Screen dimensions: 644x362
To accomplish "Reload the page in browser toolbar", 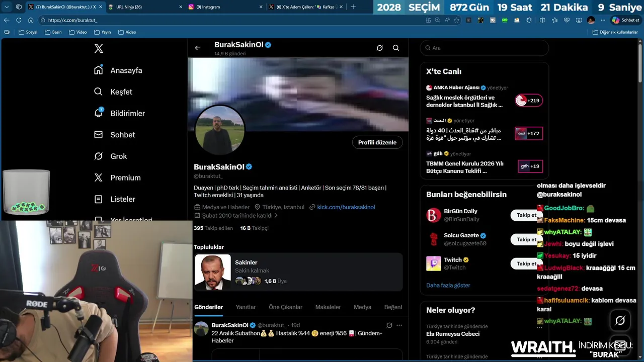I will (x=19, y=20).
